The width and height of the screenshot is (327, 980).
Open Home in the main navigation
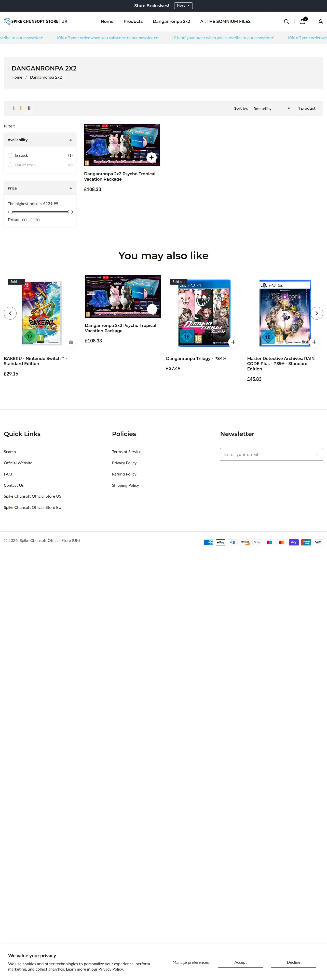click(x=107, y=21)
